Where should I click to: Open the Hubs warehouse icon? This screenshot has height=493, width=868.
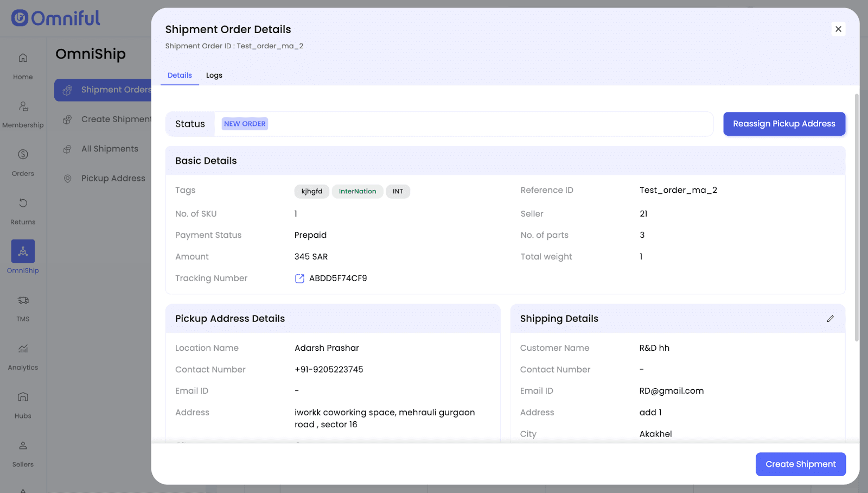click(x=23, y=397)
